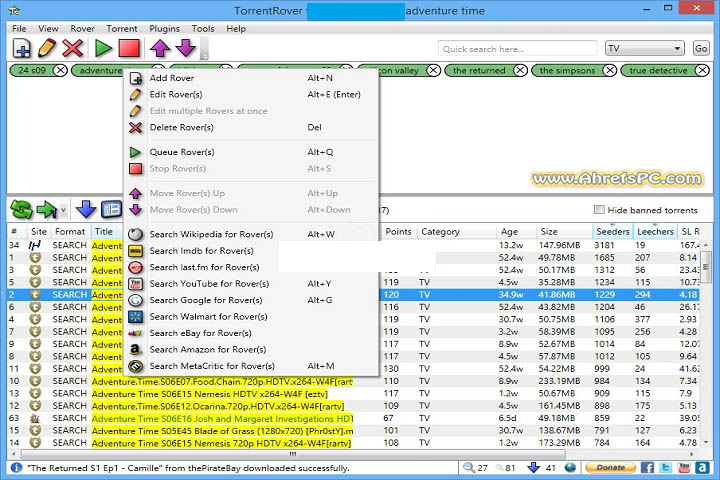The image size is (720, 480).
Task: Remove the 'silicon valley' rover tag
Action: click(x=433, y=70)
